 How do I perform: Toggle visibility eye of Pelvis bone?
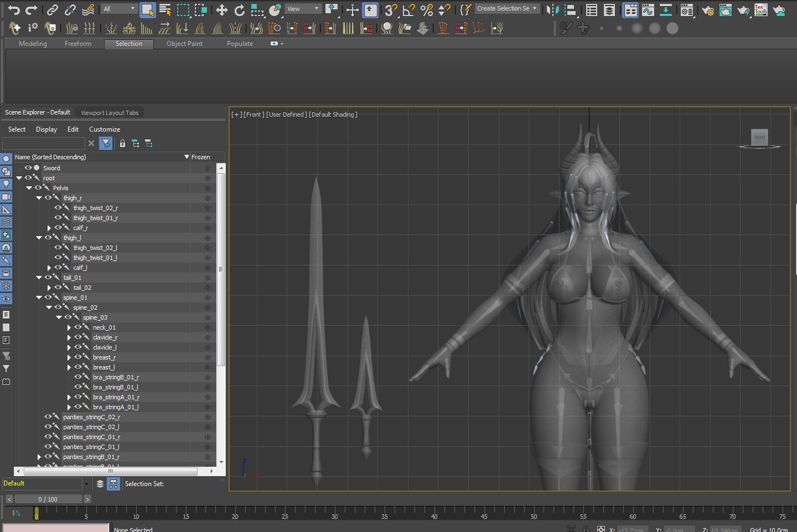pos(38,187)
